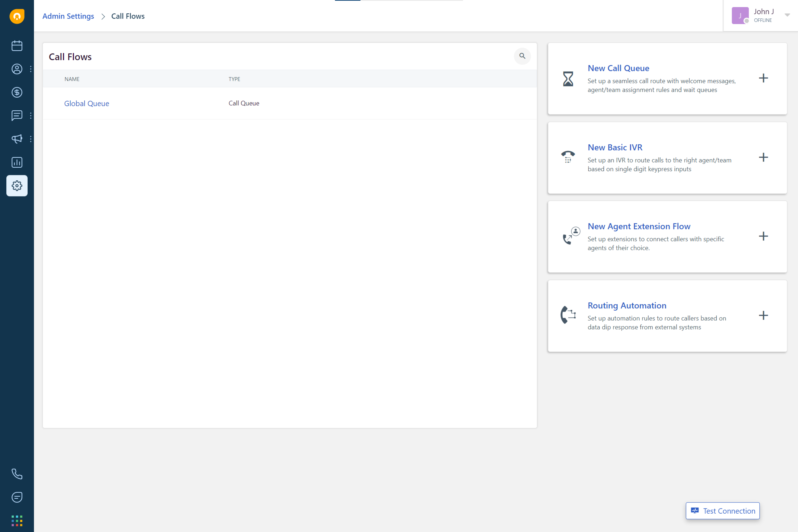Open the conversations chat icon in sidebar
Image resolution: width=798 pixels, height=532 pixels.
(17, 116)
